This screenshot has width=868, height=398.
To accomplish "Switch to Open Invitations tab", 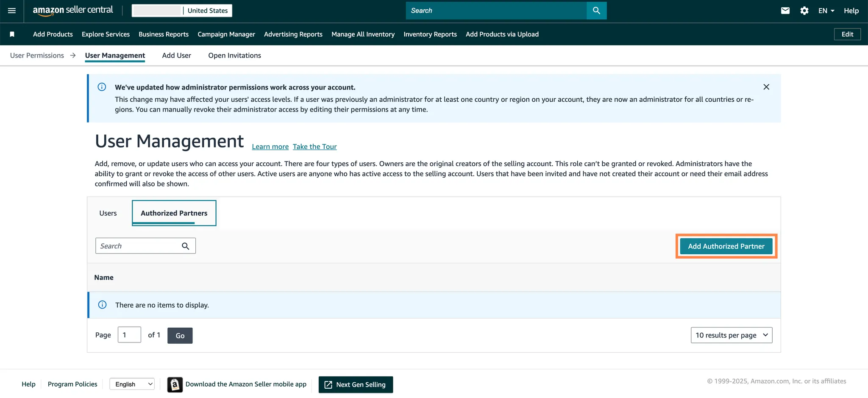I will click(x=234, y=56).
